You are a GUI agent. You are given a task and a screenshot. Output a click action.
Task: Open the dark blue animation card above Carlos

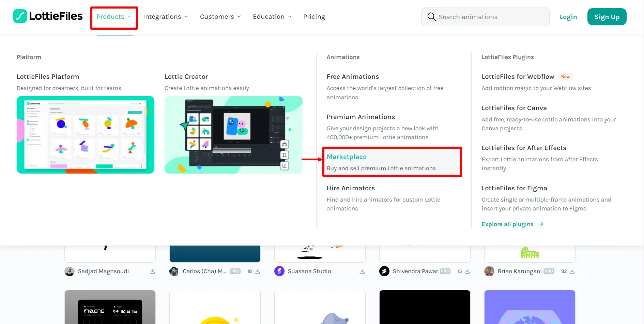click(x=215, y=254)
